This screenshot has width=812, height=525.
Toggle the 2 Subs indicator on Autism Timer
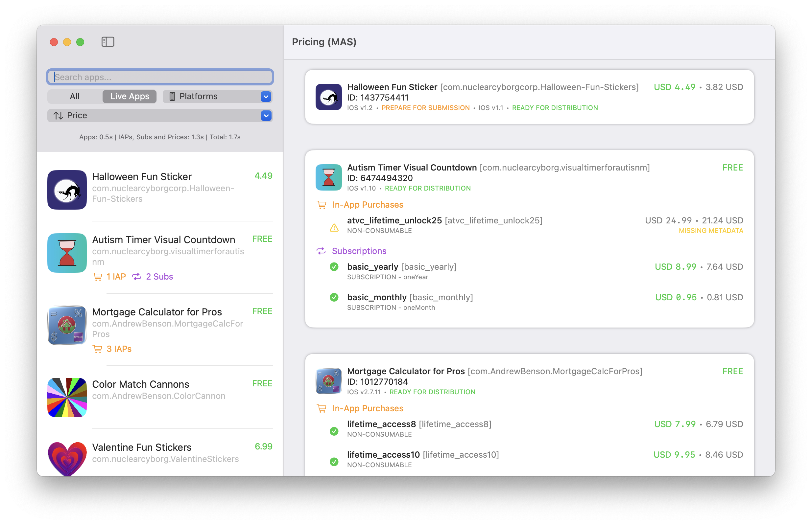click(153, 277)
